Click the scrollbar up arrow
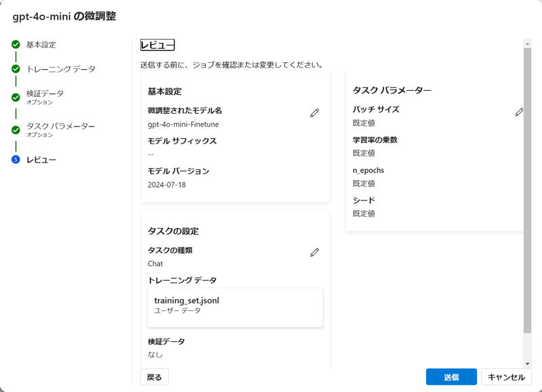542x392 pixels. 527,43
